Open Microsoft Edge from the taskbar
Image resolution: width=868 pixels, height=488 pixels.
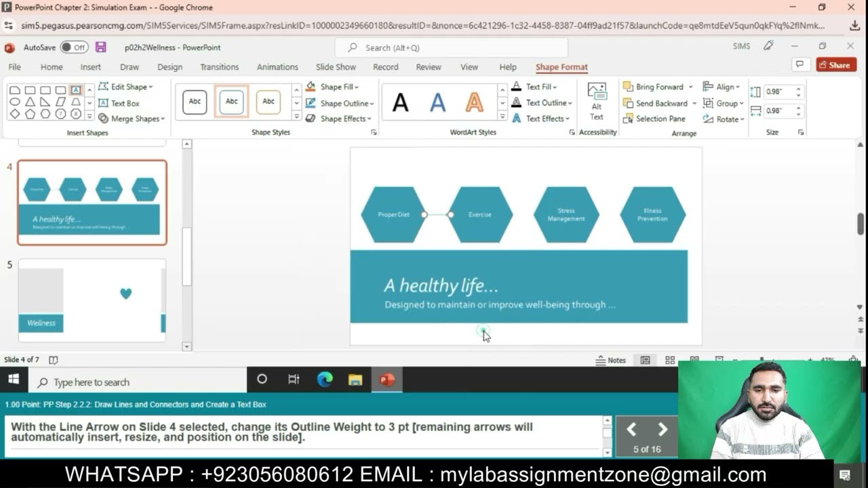click(325, 380)
